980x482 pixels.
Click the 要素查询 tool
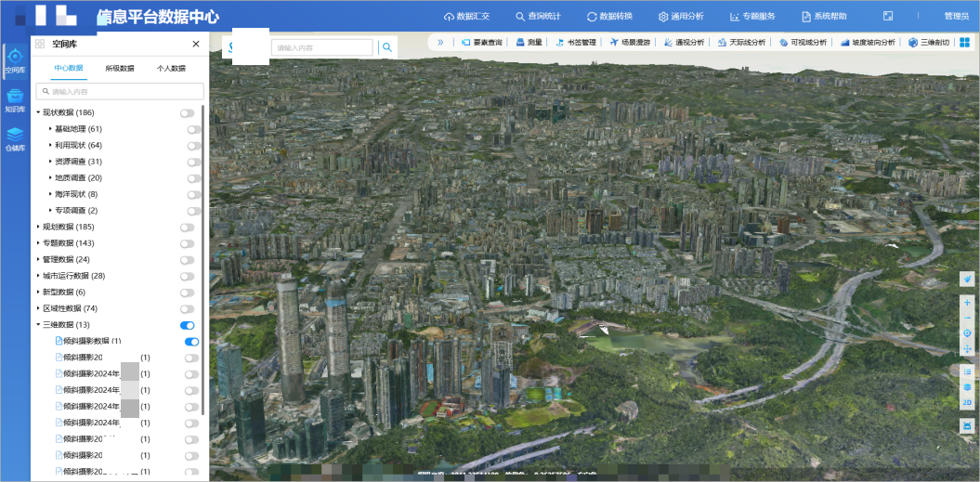[x=482, y=43]
